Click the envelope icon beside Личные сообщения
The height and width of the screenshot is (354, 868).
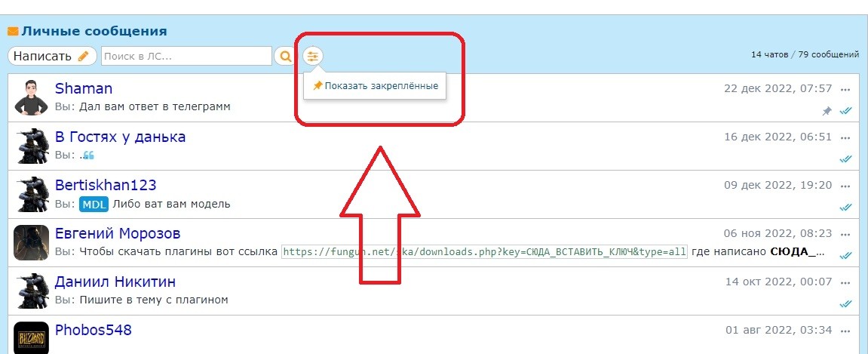click(x=13, y=32)
